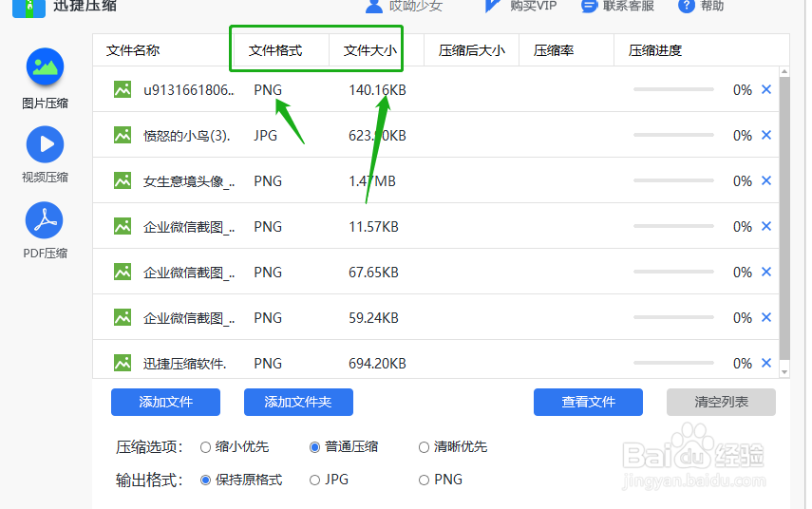
Task: Choose JPG output format
Action: tap(315, 480)
